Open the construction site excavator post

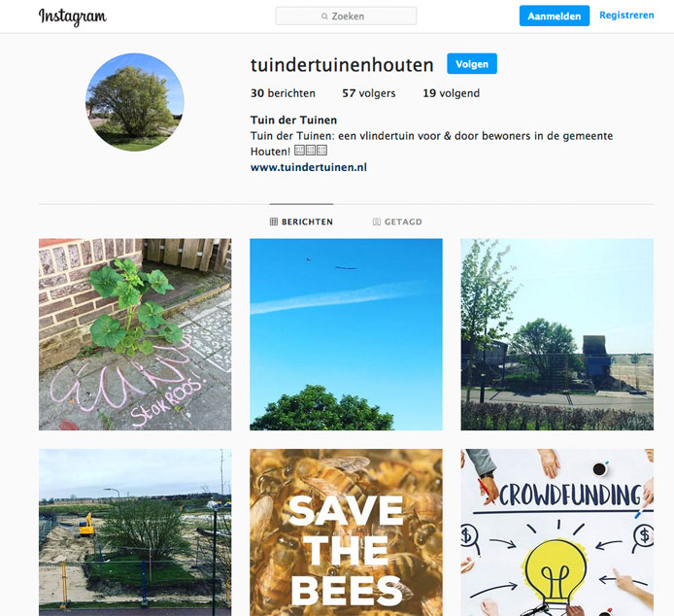point(135,532)
